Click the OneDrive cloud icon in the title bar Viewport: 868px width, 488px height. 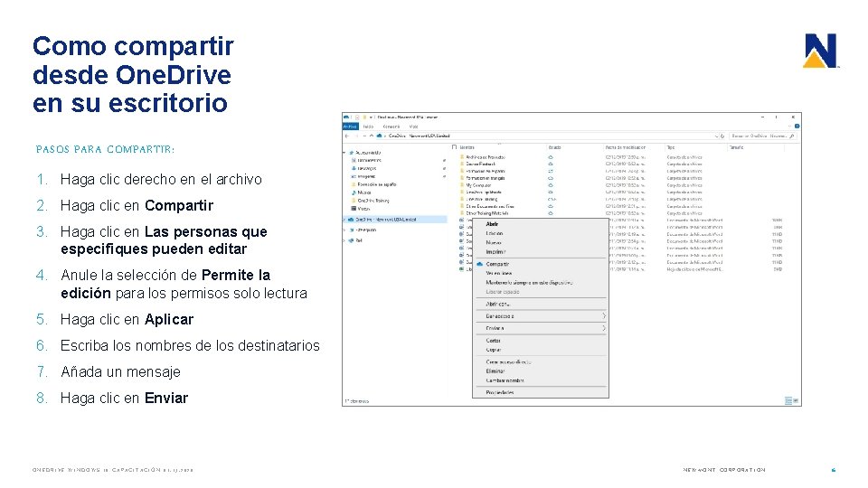[346, 117]
